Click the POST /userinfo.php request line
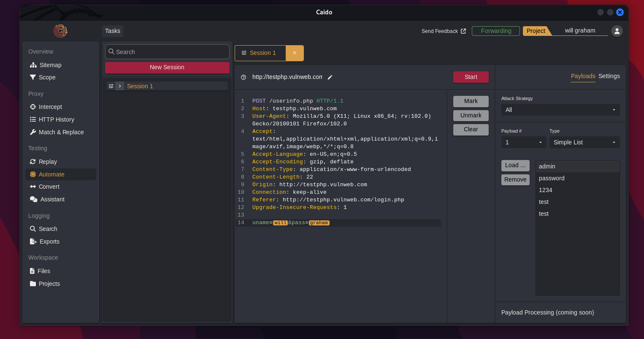The height and width of the screenshot is (339, 644). [298, 101]
